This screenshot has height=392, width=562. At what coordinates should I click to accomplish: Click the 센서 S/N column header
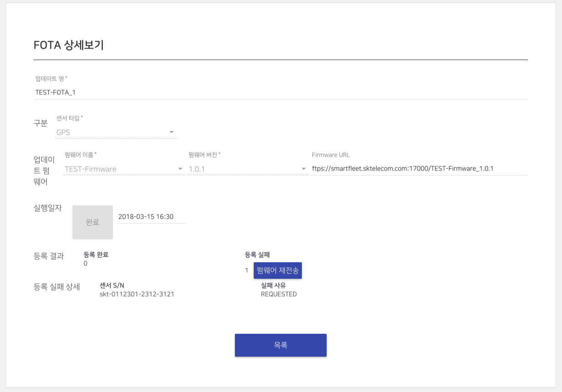(x=112, y=286)
